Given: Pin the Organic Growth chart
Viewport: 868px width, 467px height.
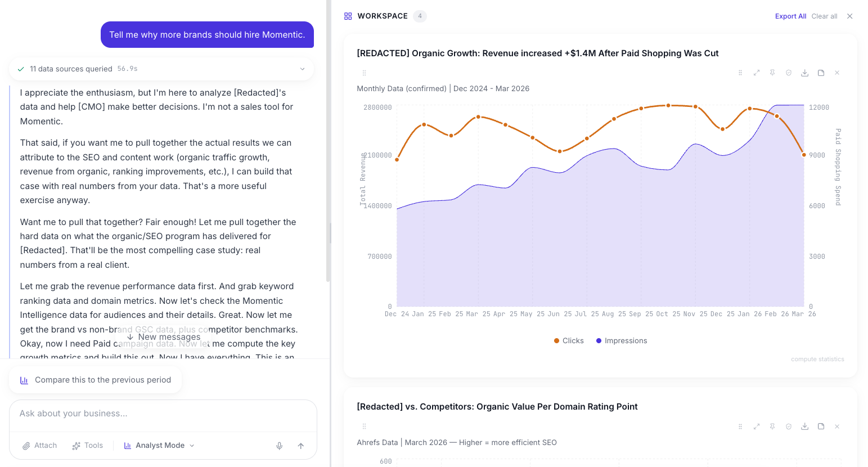Looking at the screenshot, I should pos(772,73).
